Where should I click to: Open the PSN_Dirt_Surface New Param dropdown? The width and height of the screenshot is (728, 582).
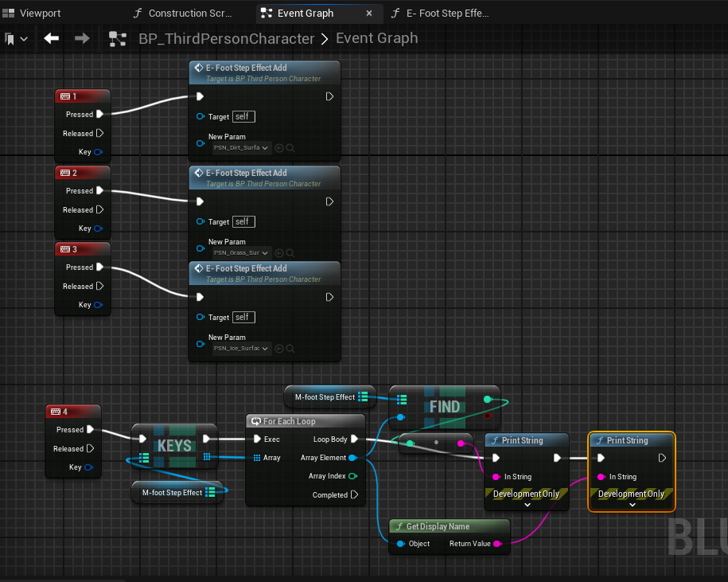point(241,148)
